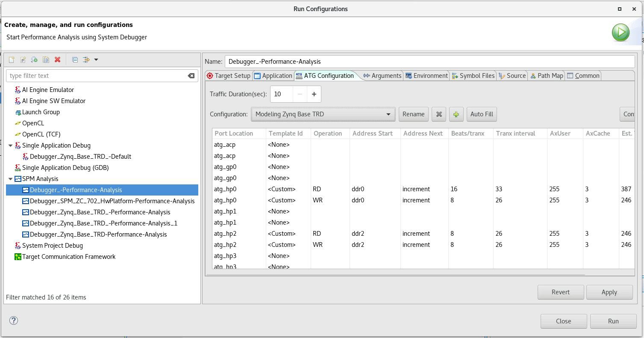Delete the selected launch configuration

(x=57, y=59)
